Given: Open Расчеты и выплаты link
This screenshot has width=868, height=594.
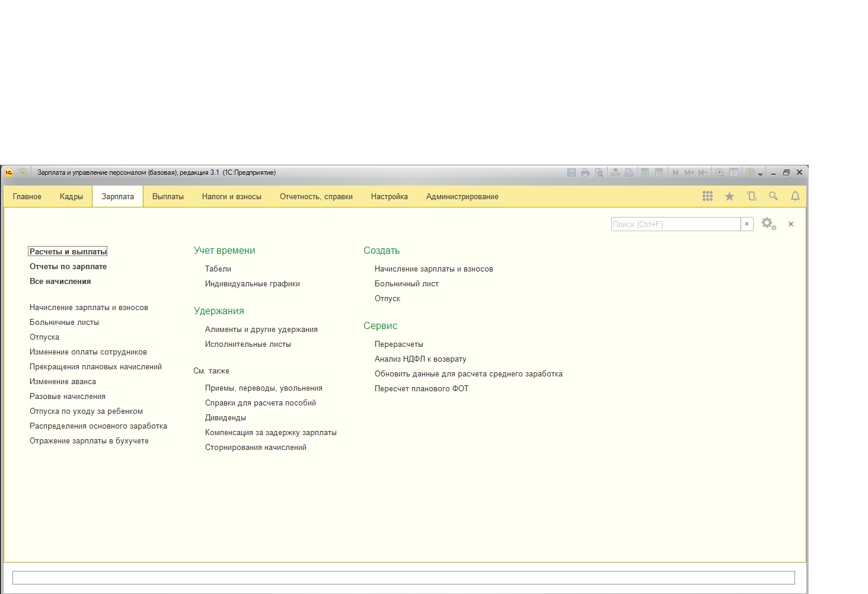Looking at the screenshot, I should pos(68,251).
